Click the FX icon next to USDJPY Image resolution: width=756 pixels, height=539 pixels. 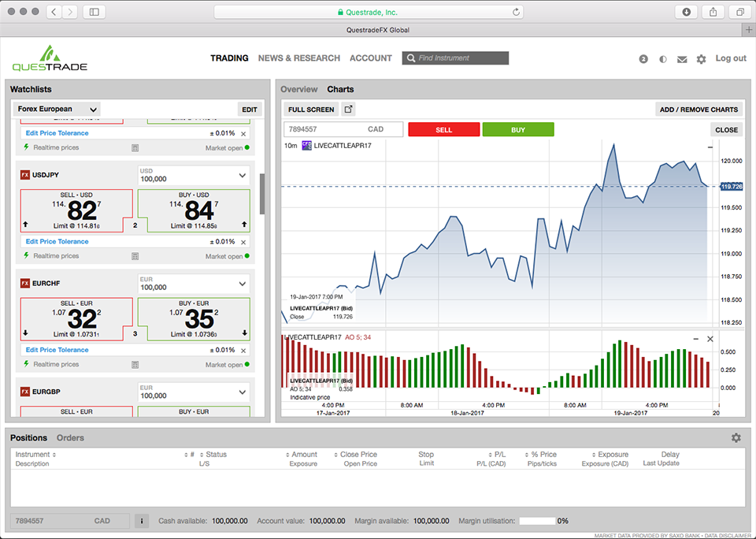[25, 175]
